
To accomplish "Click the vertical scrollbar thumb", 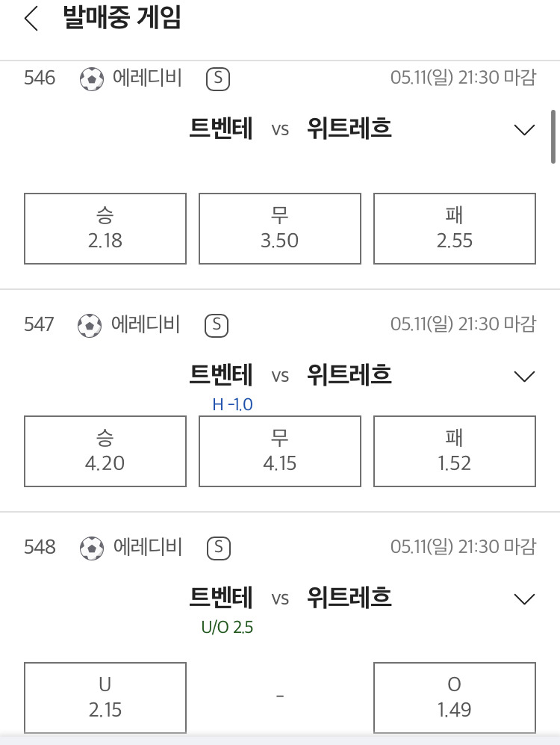I will (553, 137).
